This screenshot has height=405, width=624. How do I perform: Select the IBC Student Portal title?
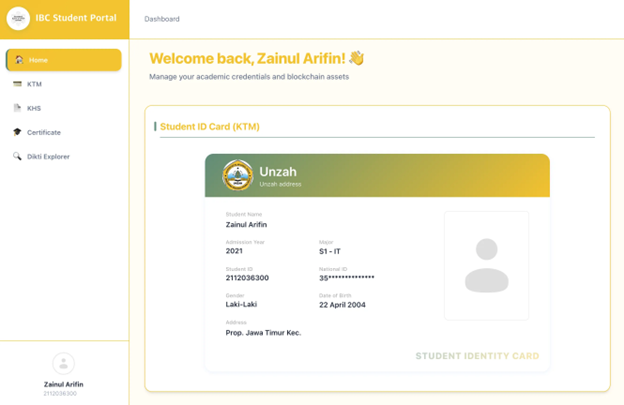(x=76, y=18)
